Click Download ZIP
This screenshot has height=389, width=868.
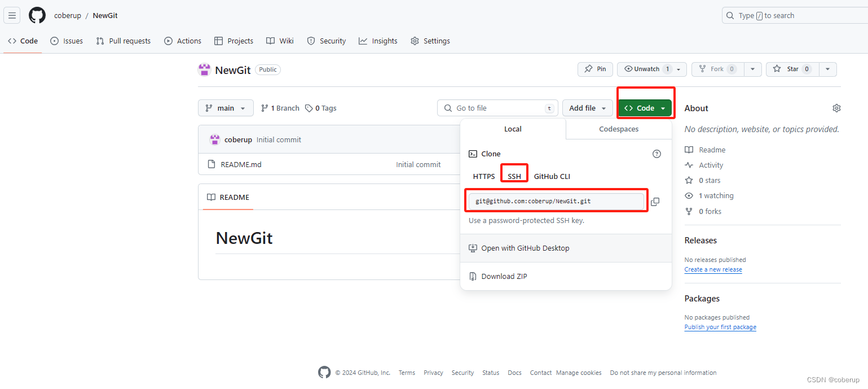click(566, 276)
